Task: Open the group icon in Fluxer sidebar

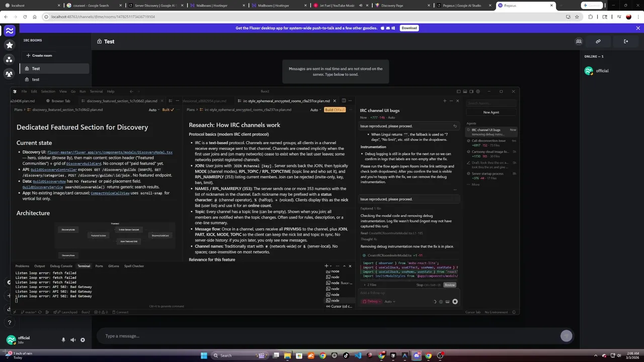Action: click(9, 74)
